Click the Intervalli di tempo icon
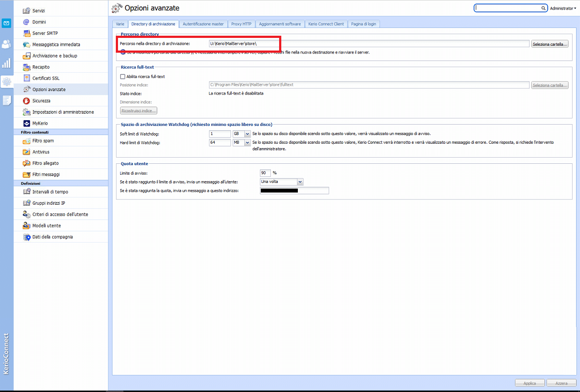Image resolution: width=580 pixels, height=392 pixels. click(27, 192)
